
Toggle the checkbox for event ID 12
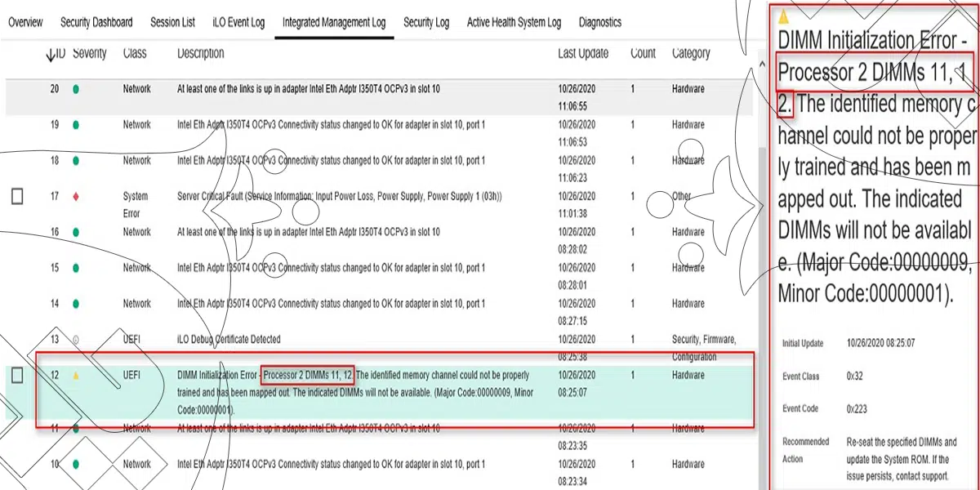[17, 376]
